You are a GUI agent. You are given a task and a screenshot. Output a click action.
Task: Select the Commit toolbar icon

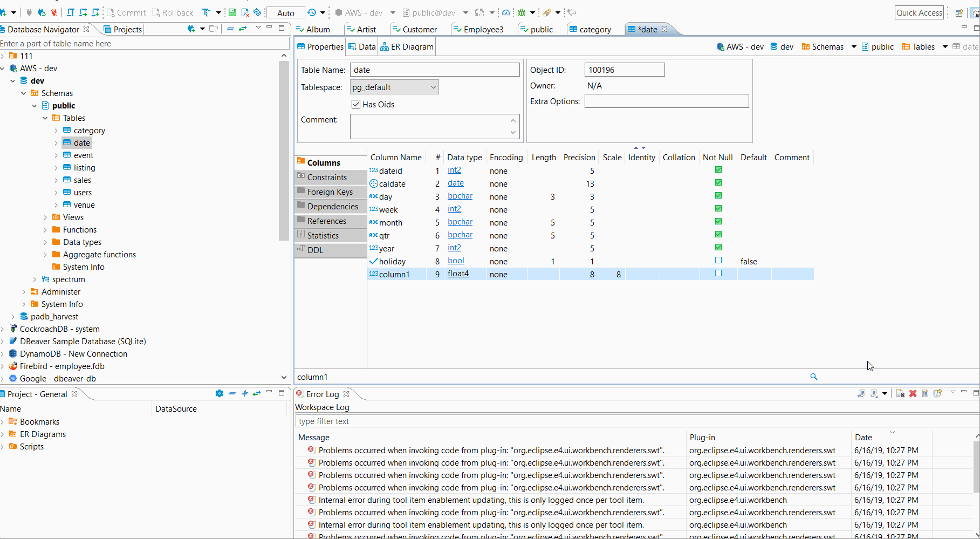pos(125,12)
